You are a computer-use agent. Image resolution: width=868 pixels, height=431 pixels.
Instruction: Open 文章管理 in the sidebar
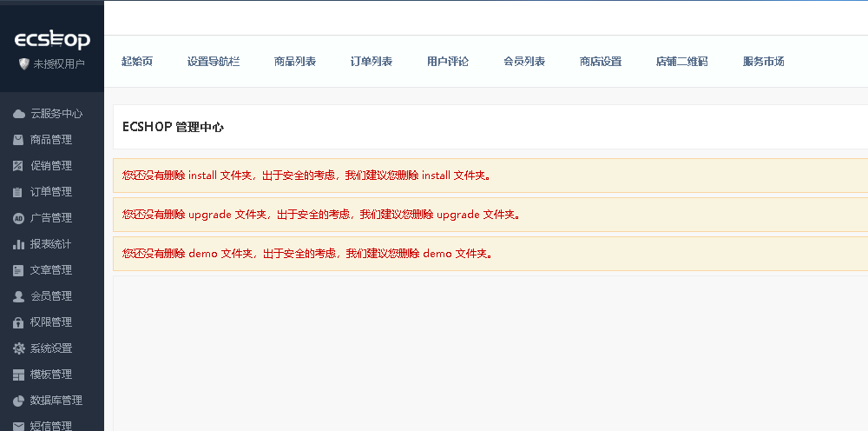click(x=52, y=269)
